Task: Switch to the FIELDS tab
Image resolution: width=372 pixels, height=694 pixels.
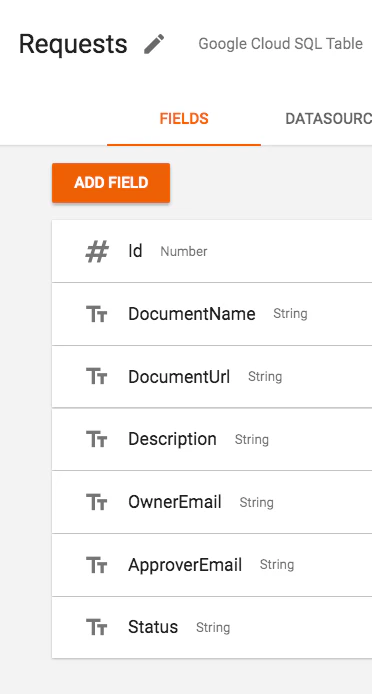Action: point(184,119)
